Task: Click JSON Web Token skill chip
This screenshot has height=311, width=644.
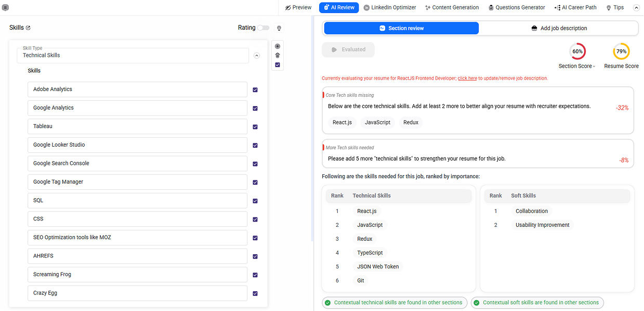Action: 378,266
